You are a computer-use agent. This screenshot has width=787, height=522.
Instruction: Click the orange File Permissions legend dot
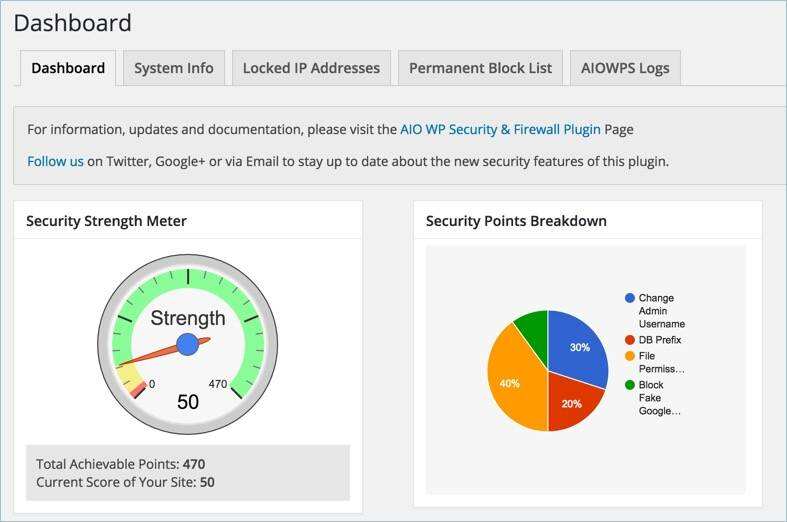630,355
